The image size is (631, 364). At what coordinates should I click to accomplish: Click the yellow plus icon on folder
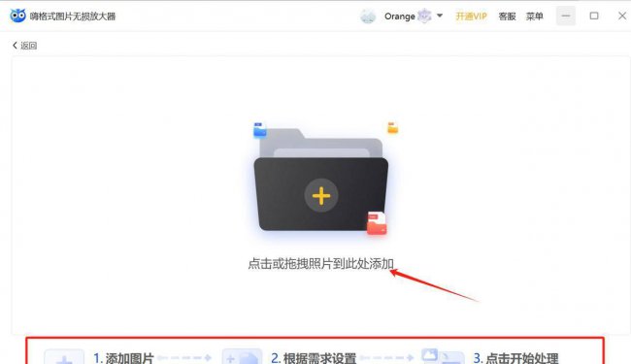tap(321, 196)
